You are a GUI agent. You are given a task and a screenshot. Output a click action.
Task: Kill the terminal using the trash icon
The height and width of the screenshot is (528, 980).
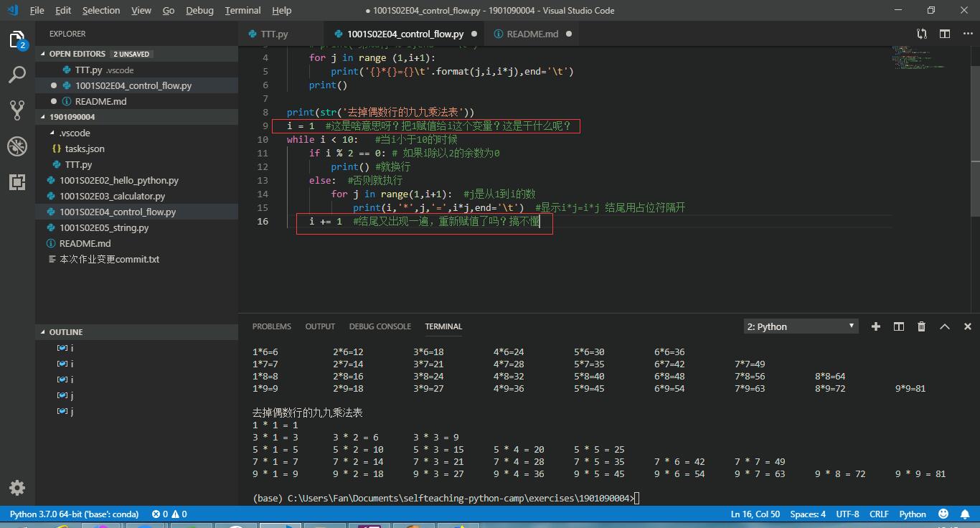click(x=921, y=326)
